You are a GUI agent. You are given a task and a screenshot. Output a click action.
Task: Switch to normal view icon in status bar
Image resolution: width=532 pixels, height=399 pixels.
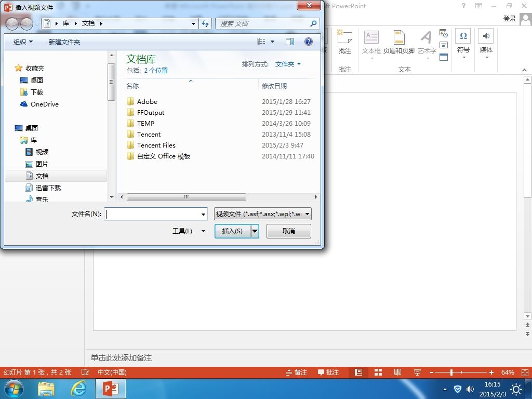(358, 372)
